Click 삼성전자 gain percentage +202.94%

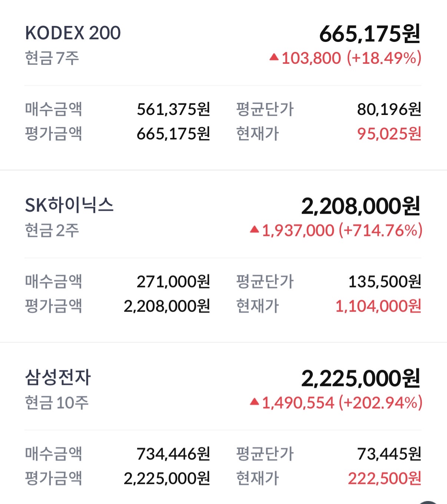tap(380, 403)
